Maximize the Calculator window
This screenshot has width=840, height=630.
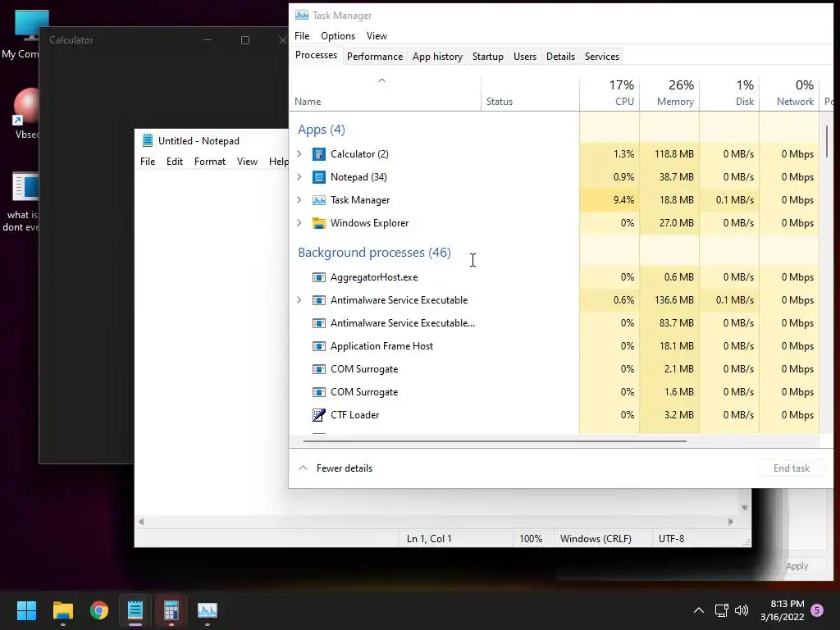tap(244, 40)
